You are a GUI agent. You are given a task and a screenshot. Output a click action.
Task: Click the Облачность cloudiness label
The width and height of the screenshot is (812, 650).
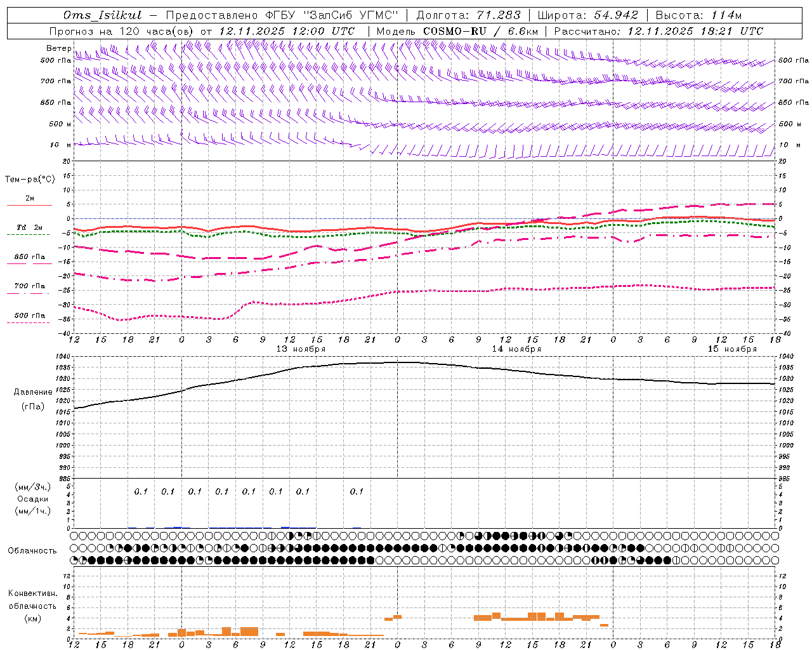(x=32, y=551)
